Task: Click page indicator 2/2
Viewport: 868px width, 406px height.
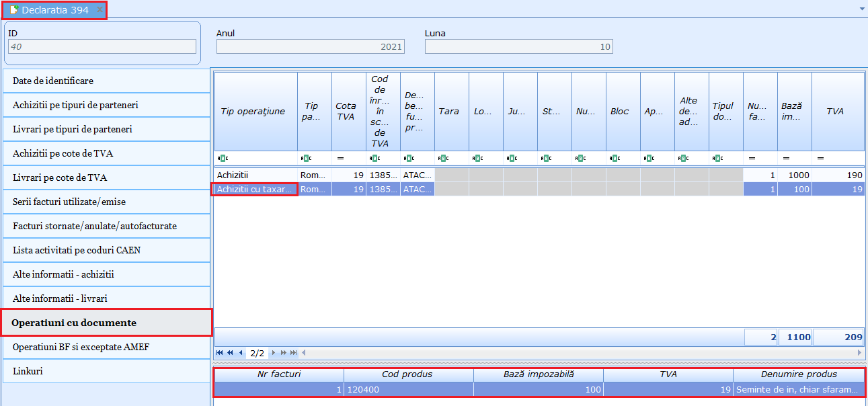Action: coord(257,353)
